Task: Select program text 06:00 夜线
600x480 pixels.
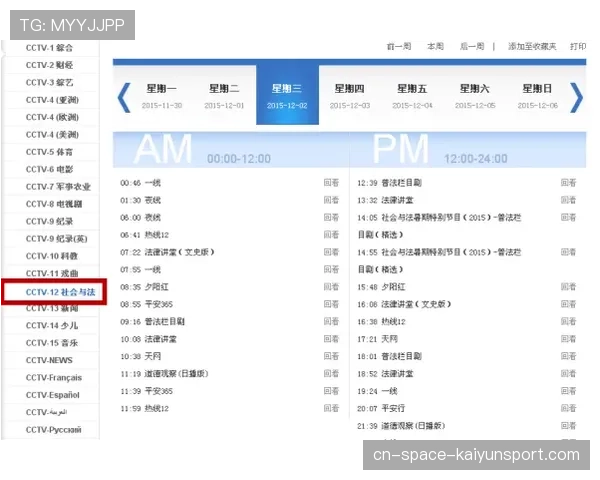Action: [x=140, y=217]
